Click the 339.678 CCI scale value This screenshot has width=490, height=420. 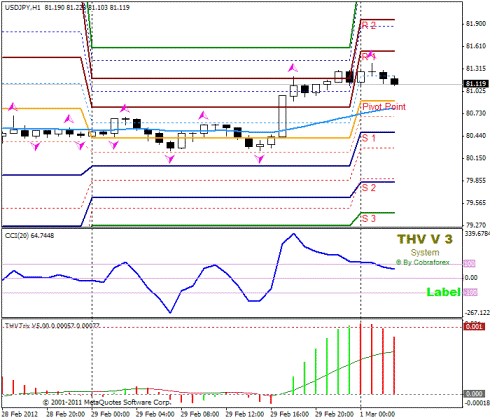477,234
